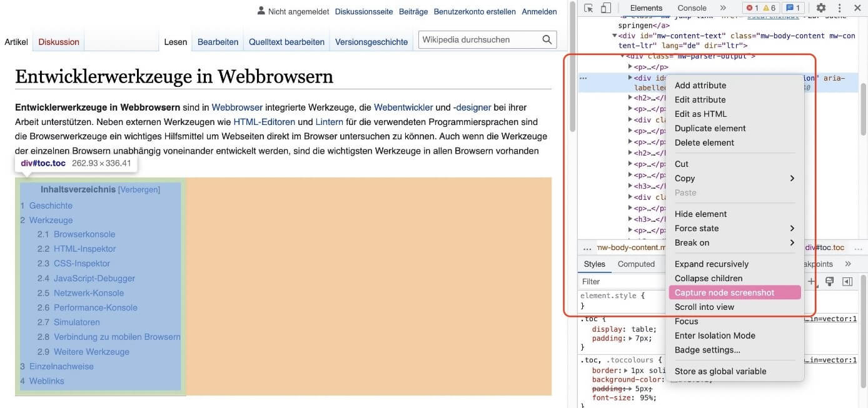Image resolution: width=868 pixels, height=408 pixels.
Task: Collapse the mw-content-text div node
Action: pos(614,36)
